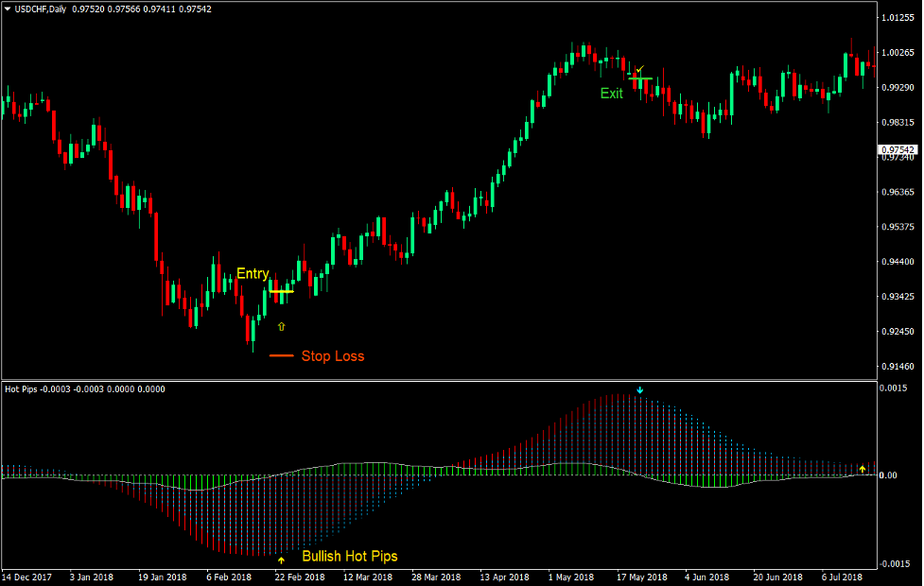Click the highlighted current price 0.97542 tag

click(897, 147)
